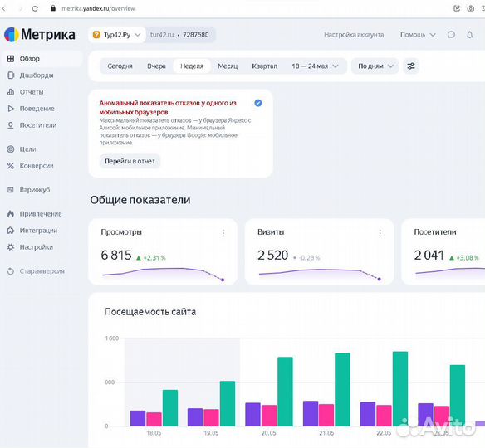Click the Привлечение flame icon
This screenshot has height=448, width=485.
[x=11, y=214]
